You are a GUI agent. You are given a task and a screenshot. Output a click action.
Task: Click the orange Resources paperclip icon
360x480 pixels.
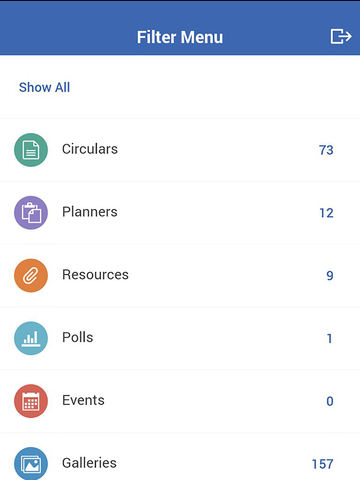pyautogui.click(x=31, y=276)
